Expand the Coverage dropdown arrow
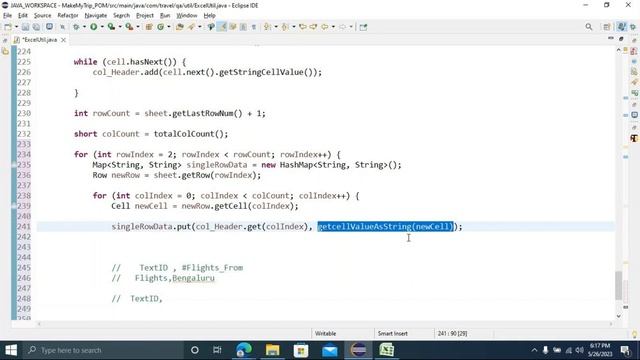The image size is (640, 360). click(x=120, y=27)
